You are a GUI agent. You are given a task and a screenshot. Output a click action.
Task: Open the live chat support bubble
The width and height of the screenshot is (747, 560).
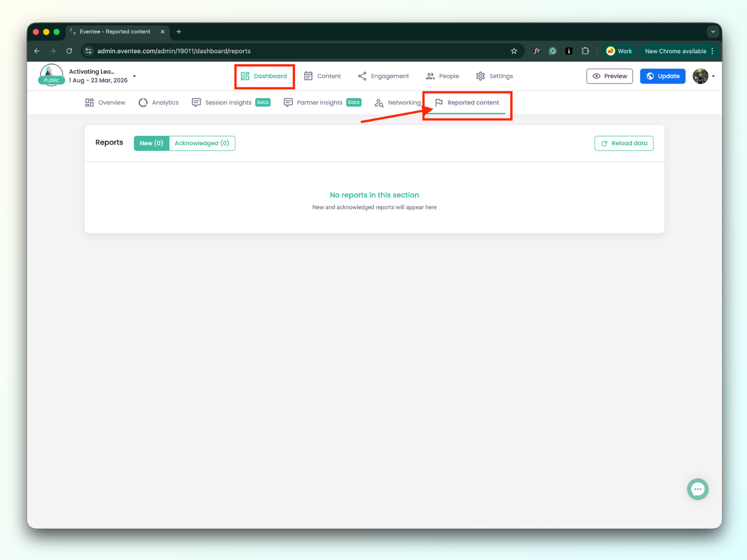click(698, 489)
